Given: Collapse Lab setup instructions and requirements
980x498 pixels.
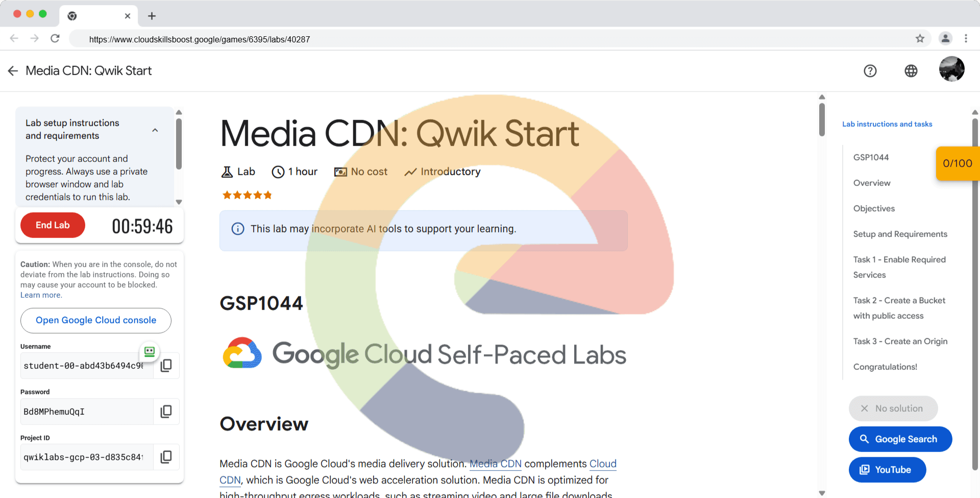Looking at the screenshot, I should [155, 130].
